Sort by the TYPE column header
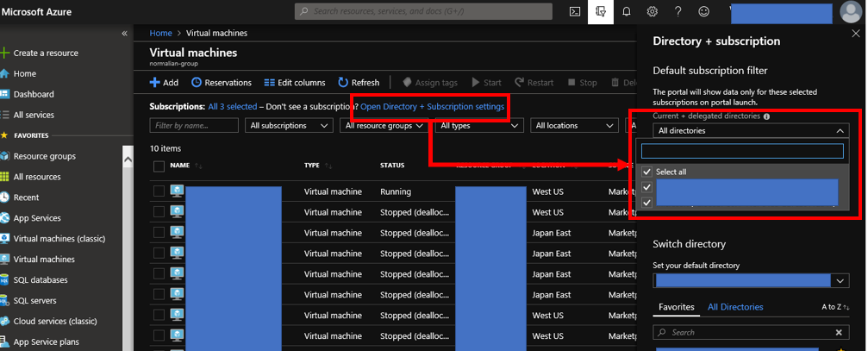 313,166
